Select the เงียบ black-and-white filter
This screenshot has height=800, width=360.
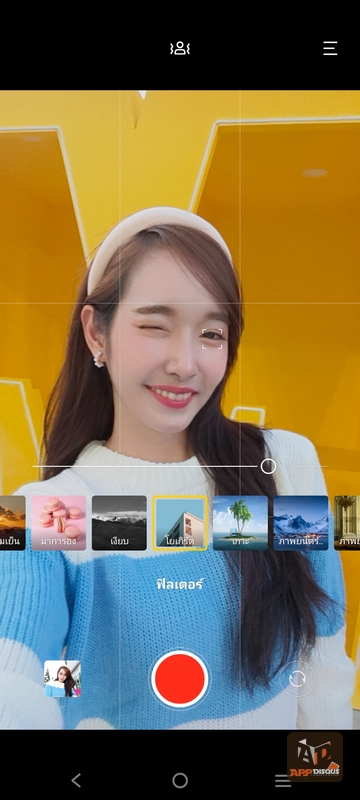click(x=119, y=523)
